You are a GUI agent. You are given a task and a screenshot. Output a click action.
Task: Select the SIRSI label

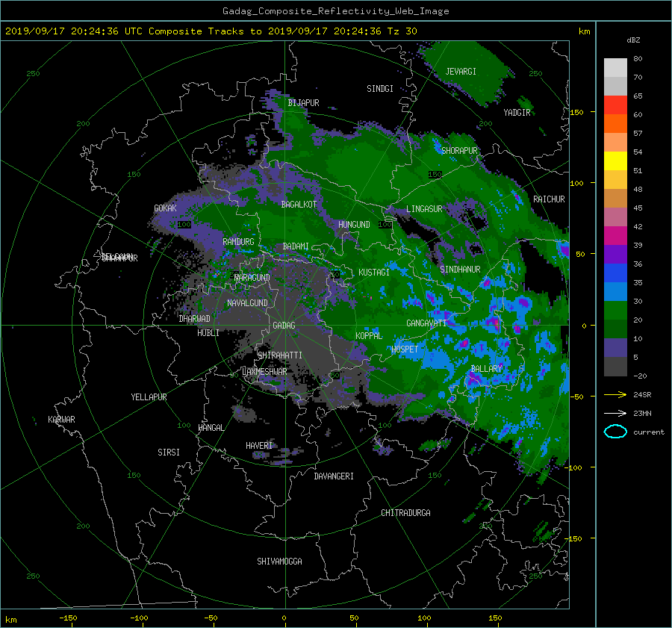[169, 453]
